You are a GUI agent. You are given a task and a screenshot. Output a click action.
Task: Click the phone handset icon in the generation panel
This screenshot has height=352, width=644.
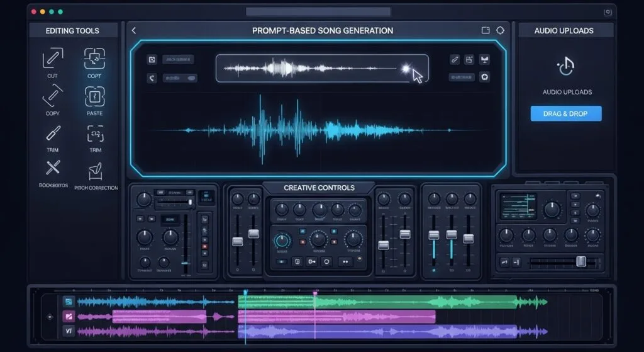click(152, 78)
